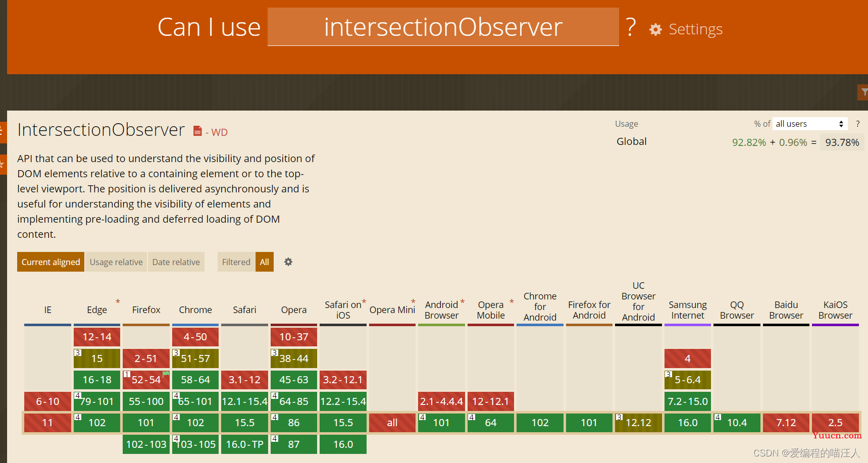Viewport: 868px width, 463px height.
Task: Click the Edge column header
Action: tap(97, 310)
